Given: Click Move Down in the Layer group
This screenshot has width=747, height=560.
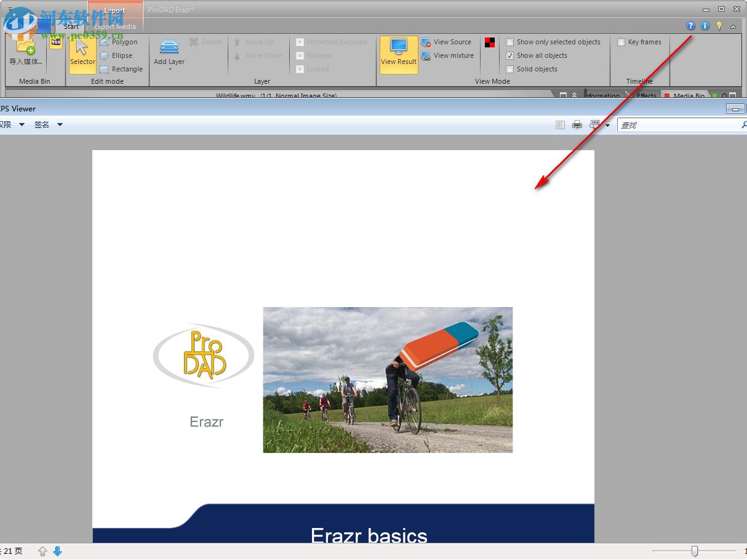Looking at the screenshot, I should tap(257, 55).
